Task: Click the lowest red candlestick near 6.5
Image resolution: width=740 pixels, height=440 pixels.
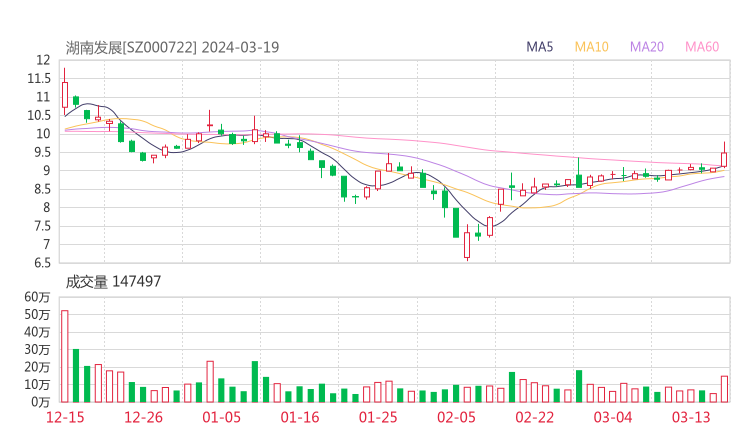Action: click(467, 243)
